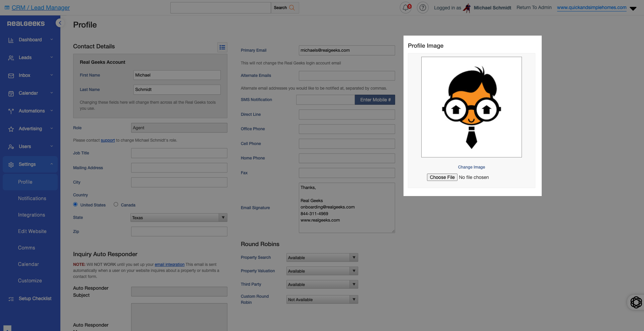Click the top Search button
The height and width of the screenshot is (331, 644).
[285, 8]
